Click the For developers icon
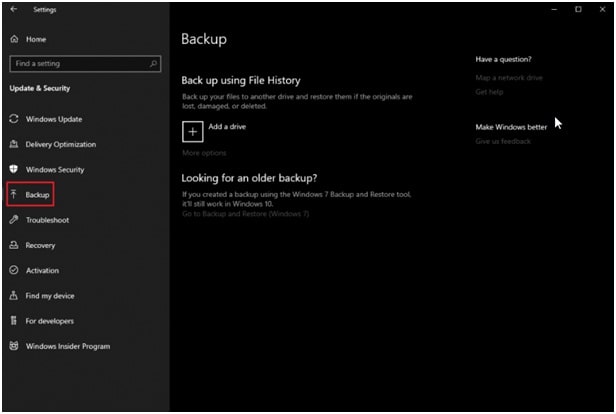Image resolution: width=616 pixels, height=414 pixels. [14, 321]
